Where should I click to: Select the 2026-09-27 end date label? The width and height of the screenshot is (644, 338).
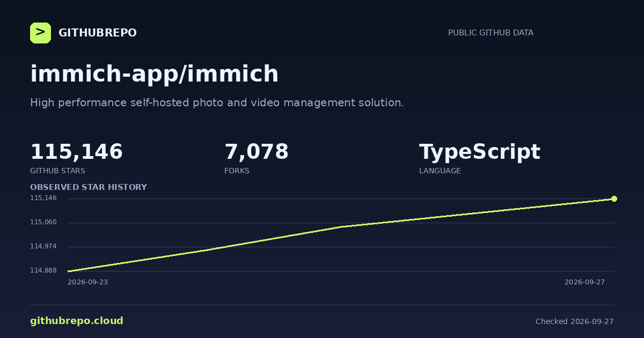coord(584,282)
